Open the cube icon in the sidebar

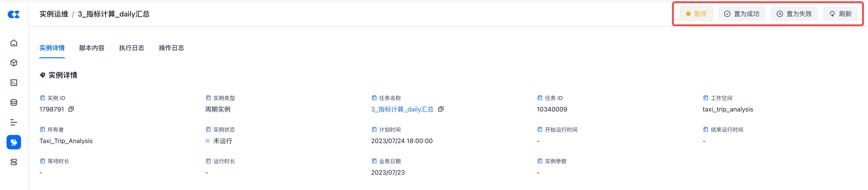coord(14,63)
